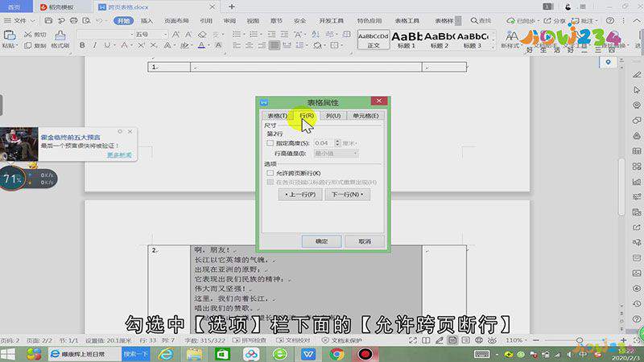The height and width of the screenshot is (362, 644).
Task: Click the help question mark icon
Action: (x=610, y=20)
